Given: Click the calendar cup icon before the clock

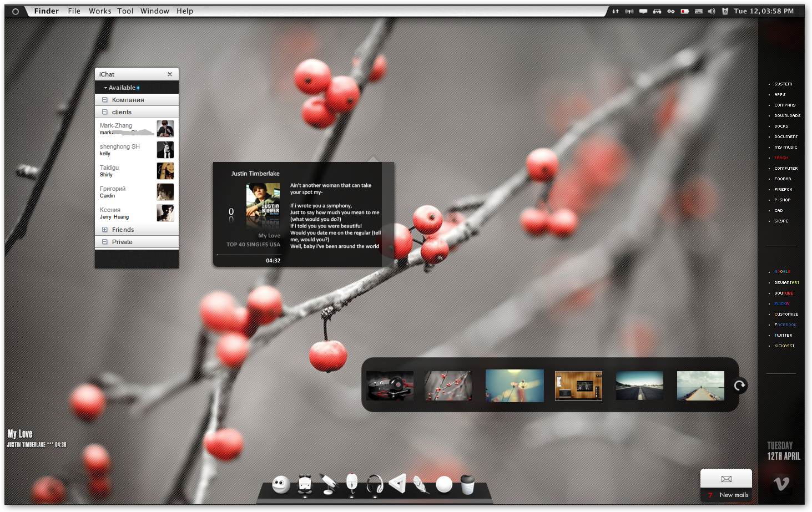Looking at the screenshot, I should (725, 11).
